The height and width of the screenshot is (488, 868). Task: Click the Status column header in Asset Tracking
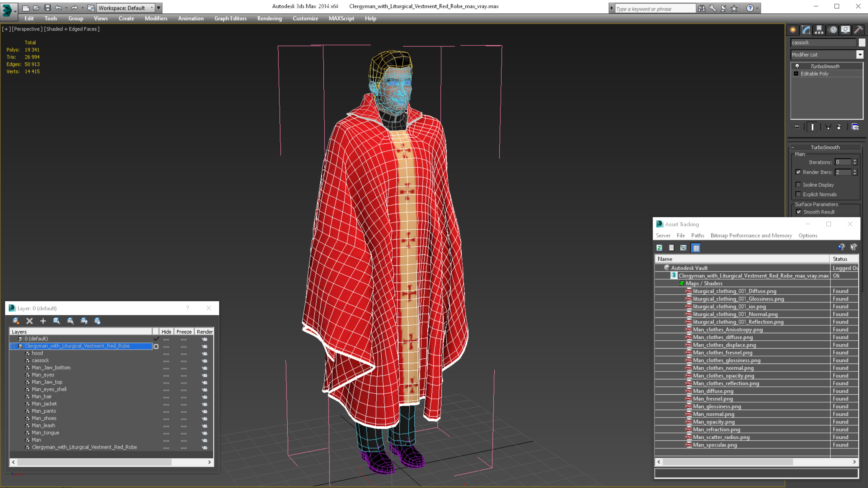844,259
